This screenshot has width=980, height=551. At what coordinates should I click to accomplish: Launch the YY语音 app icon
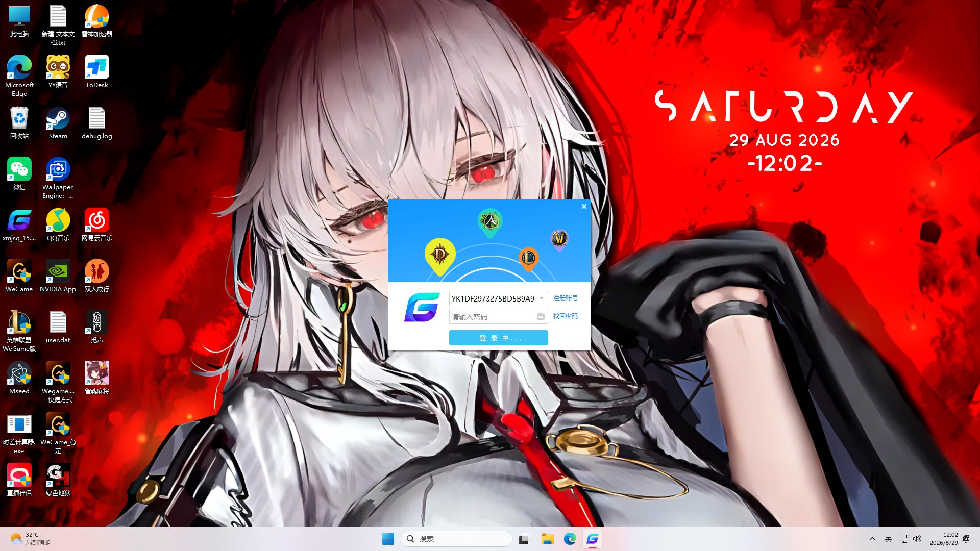(58, 72)
